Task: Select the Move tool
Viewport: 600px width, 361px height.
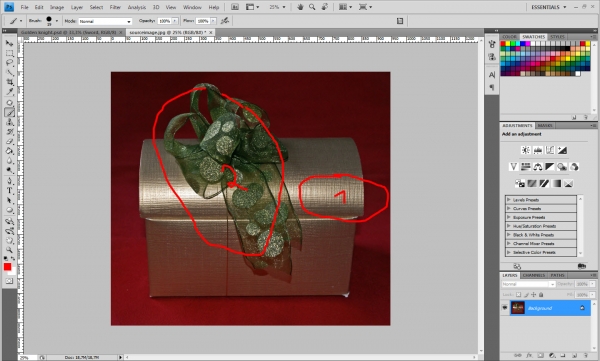Action: point(10,43)
